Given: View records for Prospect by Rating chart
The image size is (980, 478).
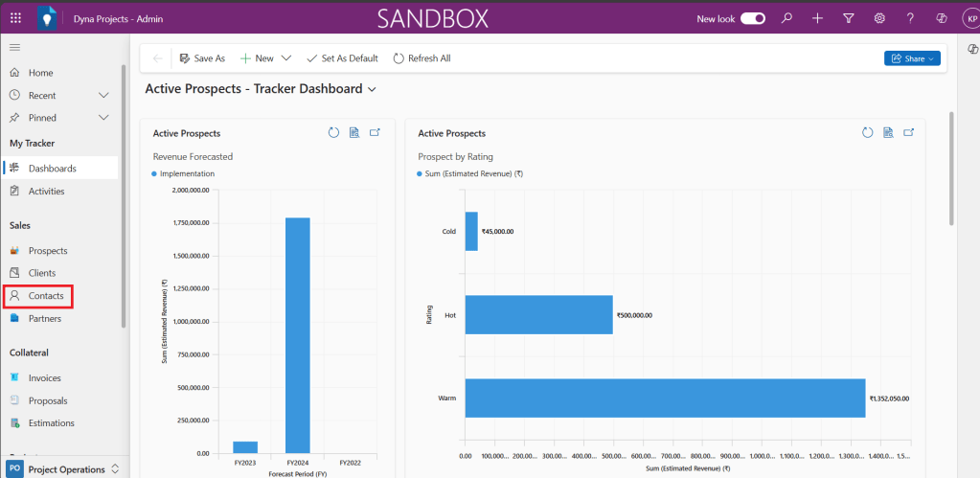Looking at the screenshot, I should coord(889,133).
